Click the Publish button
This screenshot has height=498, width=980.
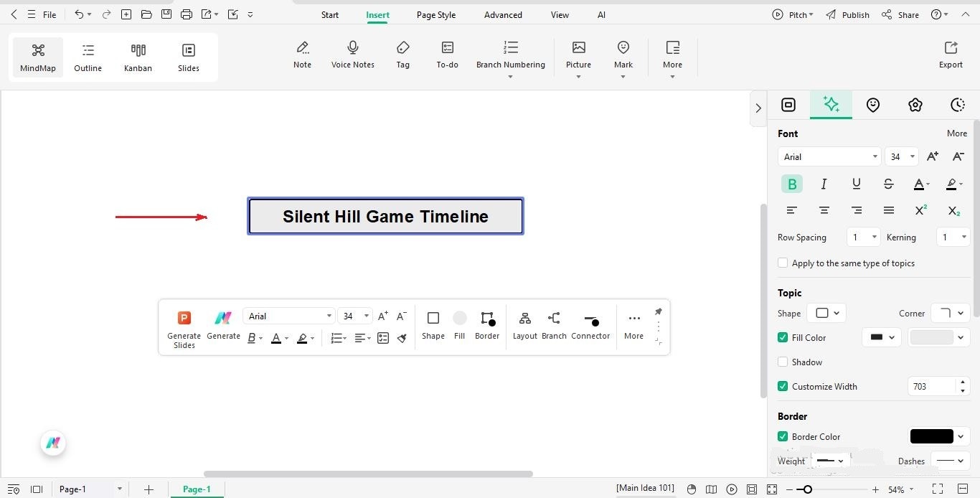tap(847, 14)
